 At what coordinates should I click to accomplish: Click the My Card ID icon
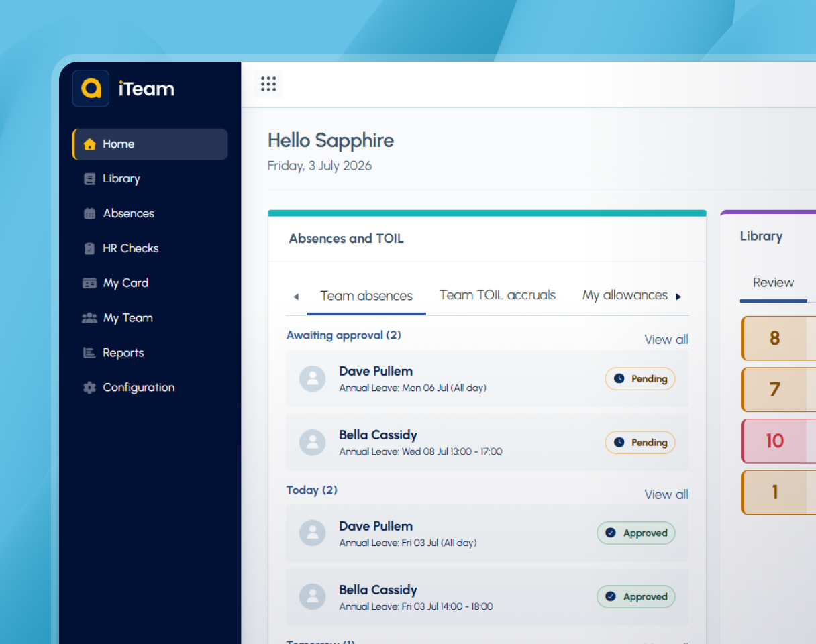click(x=89, y=283)
